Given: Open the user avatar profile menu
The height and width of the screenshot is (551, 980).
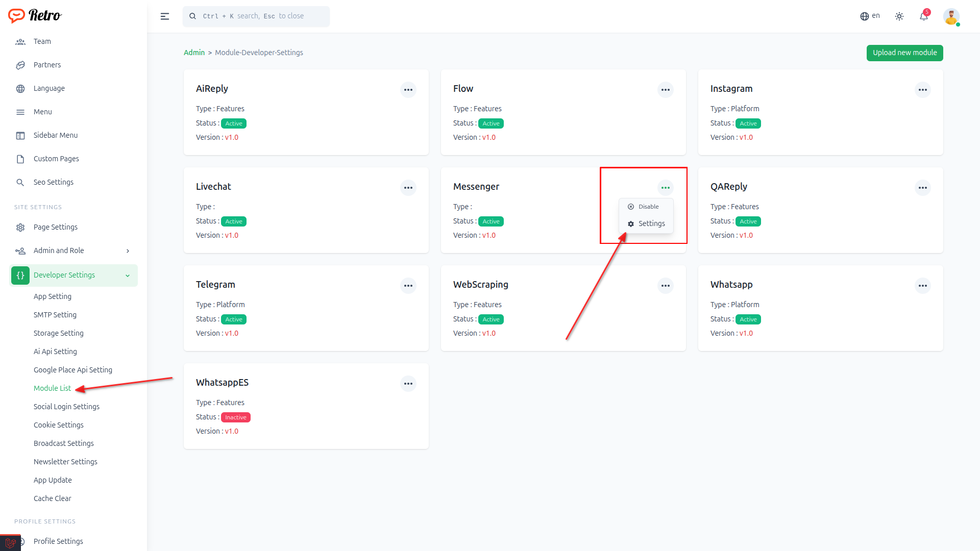Looking at the screenshot, I should 951,16.
